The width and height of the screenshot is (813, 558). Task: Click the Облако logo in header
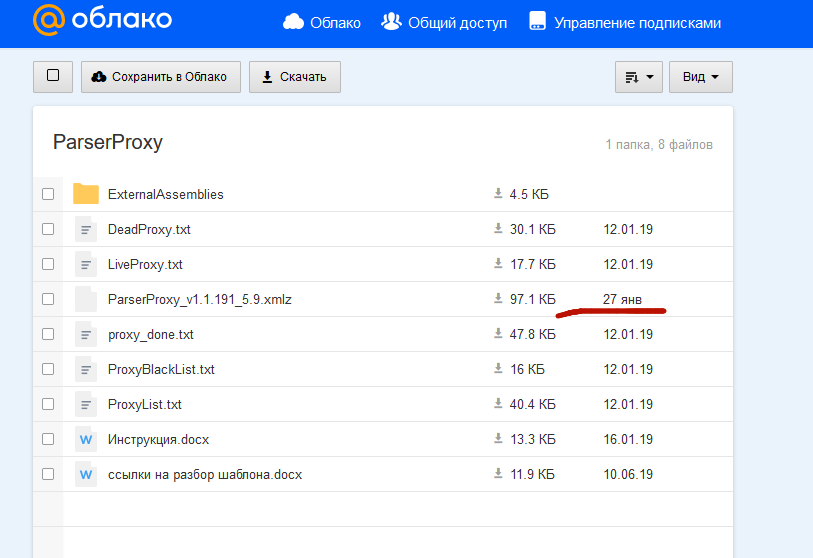102,20
